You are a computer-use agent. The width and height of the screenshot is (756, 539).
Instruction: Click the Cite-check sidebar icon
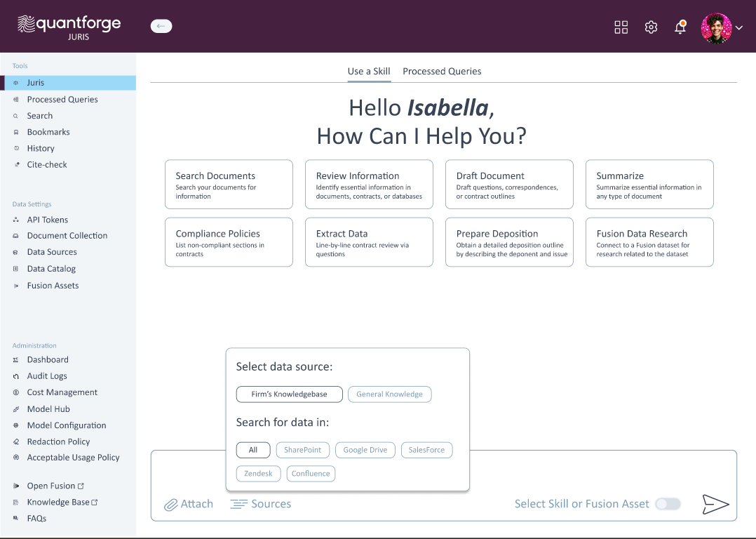16,165
